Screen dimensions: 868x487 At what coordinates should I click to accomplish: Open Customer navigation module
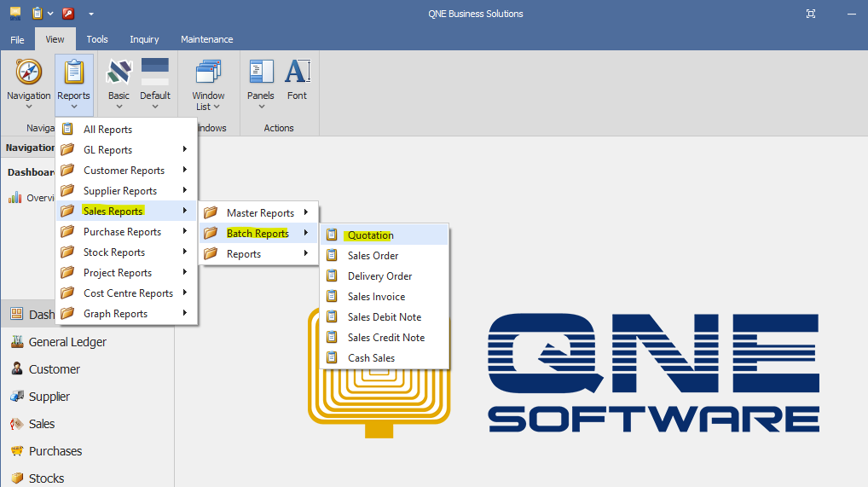pyautogui.click(x=87, y=369)
